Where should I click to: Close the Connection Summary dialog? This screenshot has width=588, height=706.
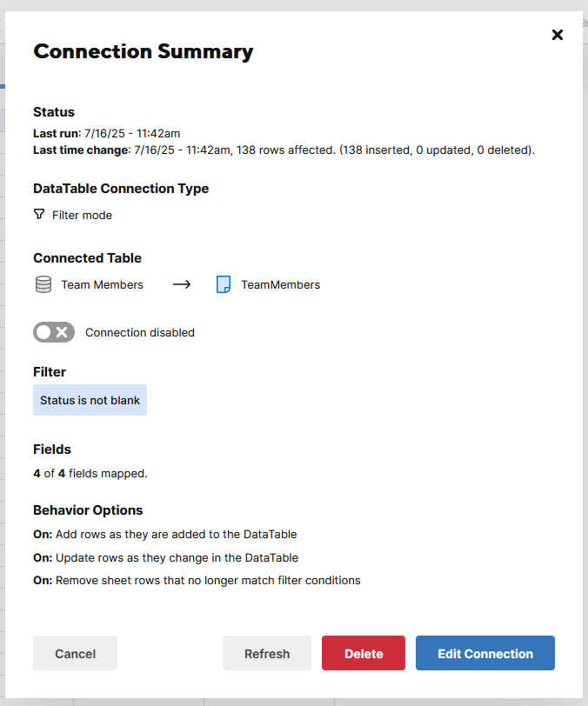(x=558, y=35)
